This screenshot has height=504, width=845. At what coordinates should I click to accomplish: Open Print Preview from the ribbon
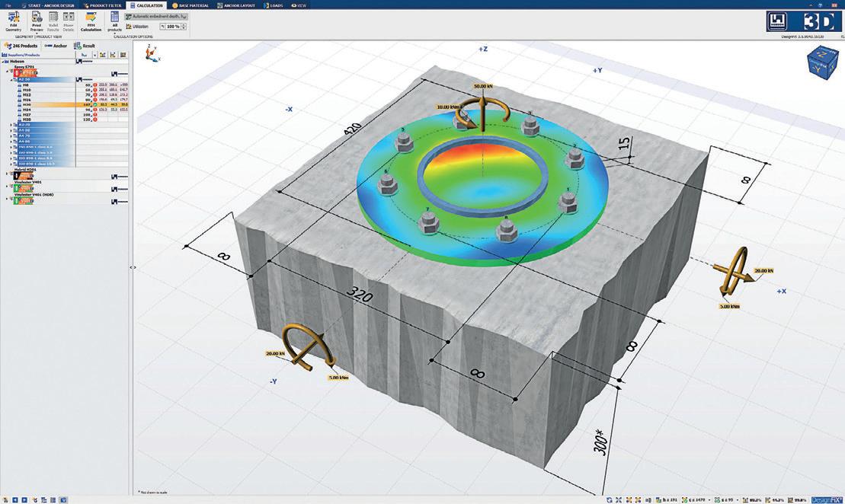[37, 21]
